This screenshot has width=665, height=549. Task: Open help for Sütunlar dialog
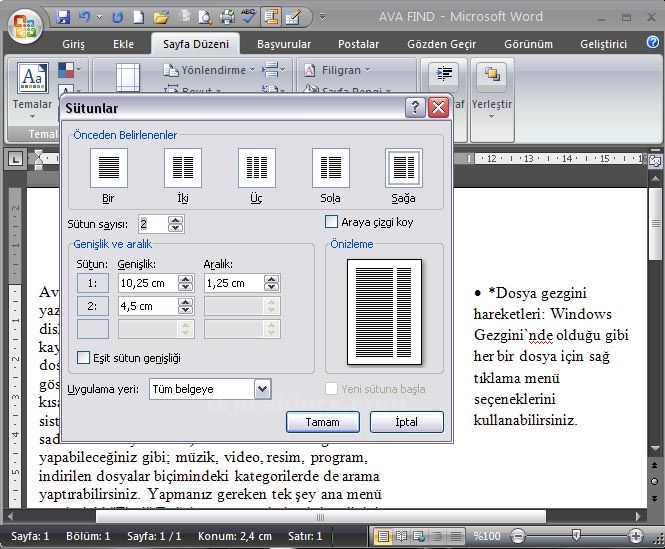click(x=415, y=107)
